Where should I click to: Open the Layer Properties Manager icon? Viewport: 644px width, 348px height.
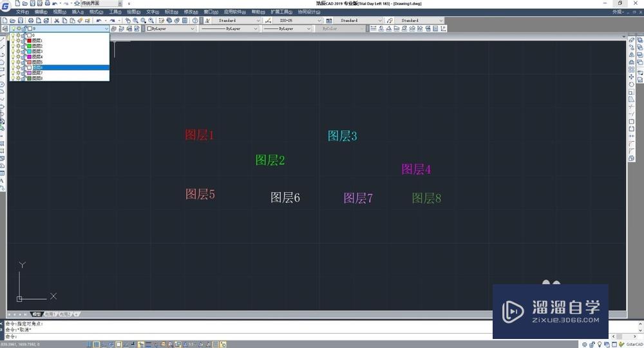click(5, 29)
